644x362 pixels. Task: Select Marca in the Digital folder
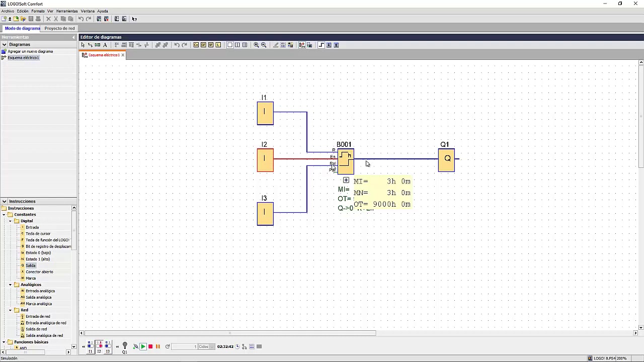coord(30,278)
